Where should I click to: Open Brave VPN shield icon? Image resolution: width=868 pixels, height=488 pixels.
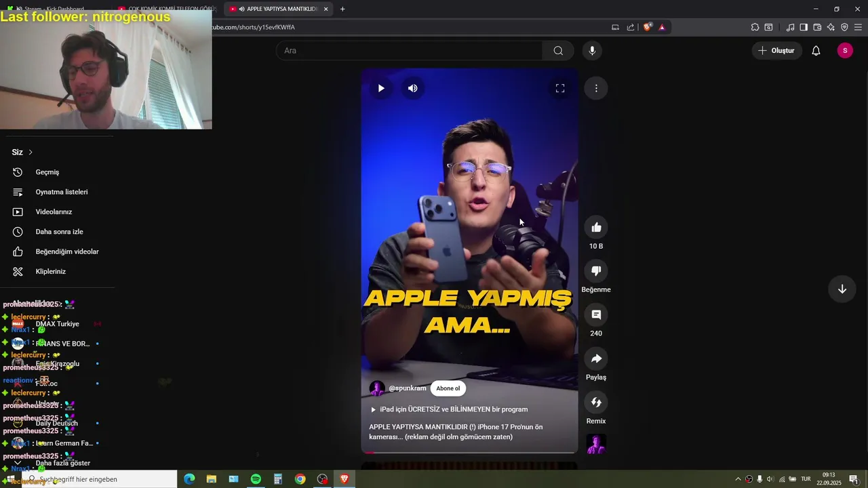(844, 27)
